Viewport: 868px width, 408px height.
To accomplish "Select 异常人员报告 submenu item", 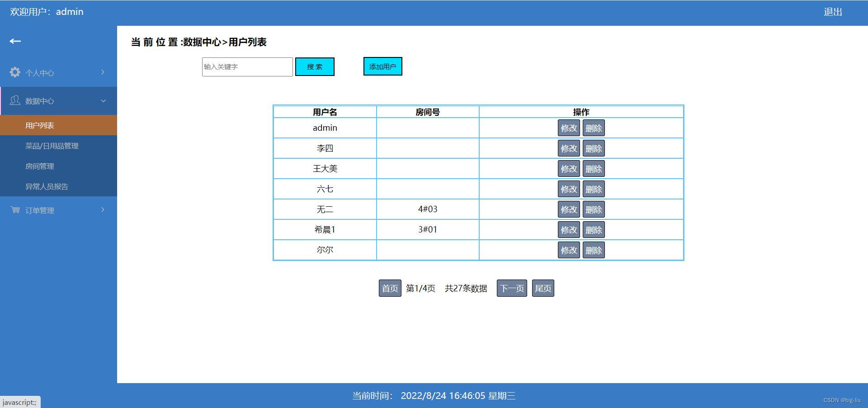I will pos(58,186).
